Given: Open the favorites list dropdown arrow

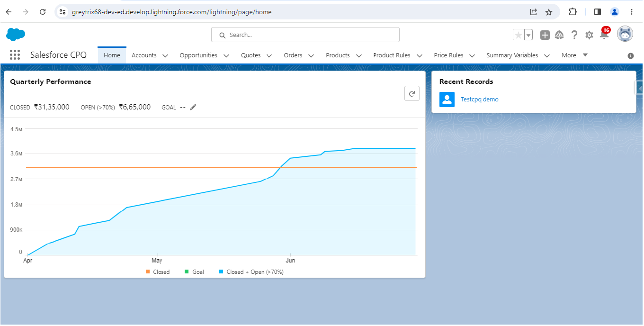Looking at the screenshot, I should tap(528, 35).
